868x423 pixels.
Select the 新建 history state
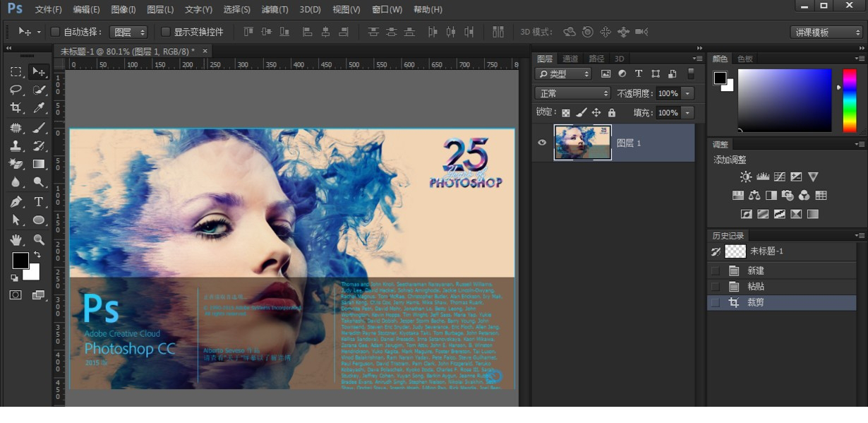coord(782,270)
